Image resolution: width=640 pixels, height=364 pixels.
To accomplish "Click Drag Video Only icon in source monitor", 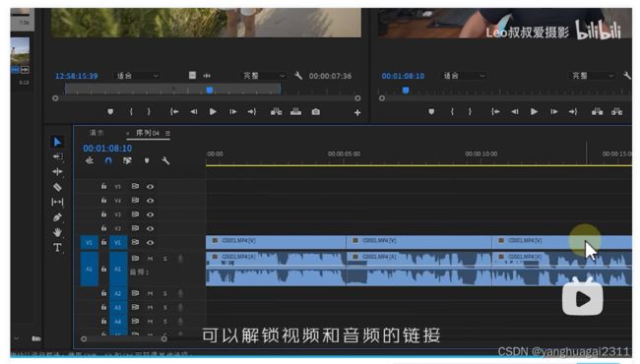I will point(192,76).
